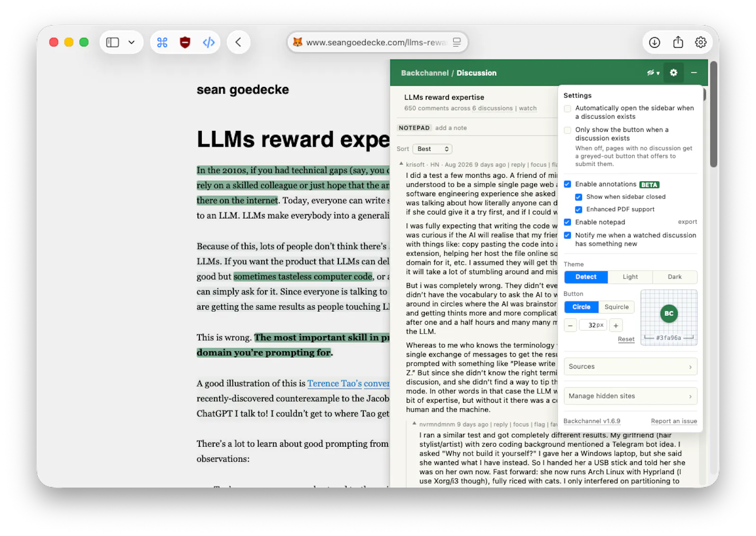Image resolution: width=756 pixels, height=536 pixels.
Task: Choose the Circle button shape
Action: [x=581, y=307]
